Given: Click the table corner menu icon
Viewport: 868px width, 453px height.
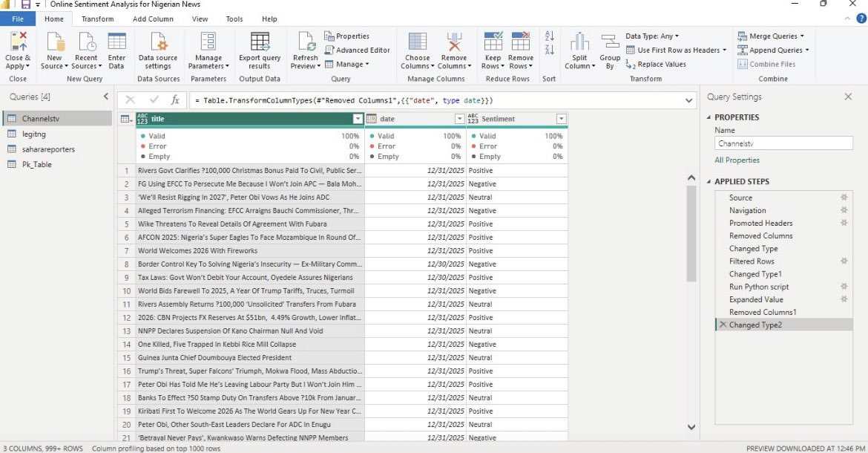Looking at the screenshot, I should (126, 119).
